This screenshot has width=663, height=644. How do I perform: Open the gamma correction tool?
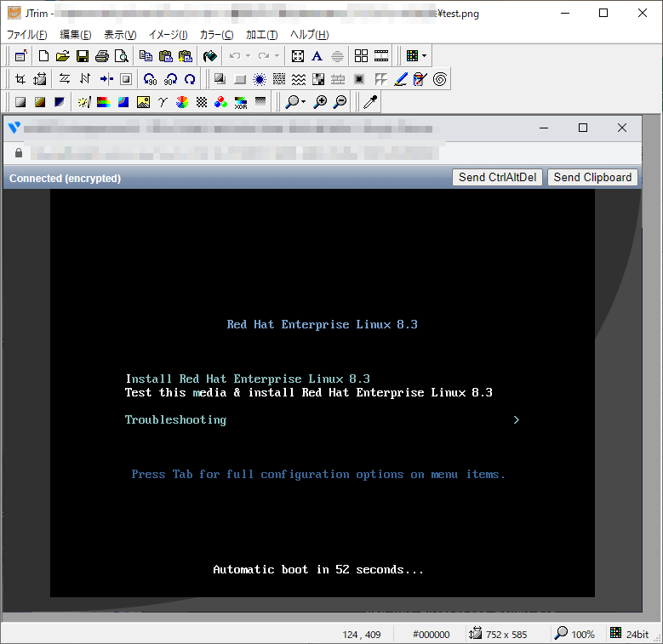coord(163,102)
